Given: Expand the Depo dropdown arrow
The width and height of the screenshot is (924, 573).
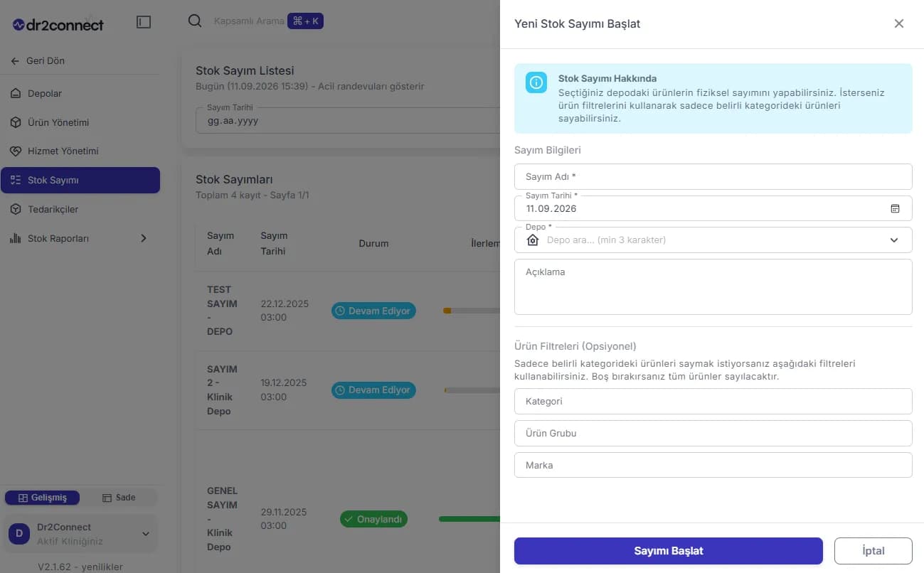Looking at the screenshot, I should [x=894, y=240].
